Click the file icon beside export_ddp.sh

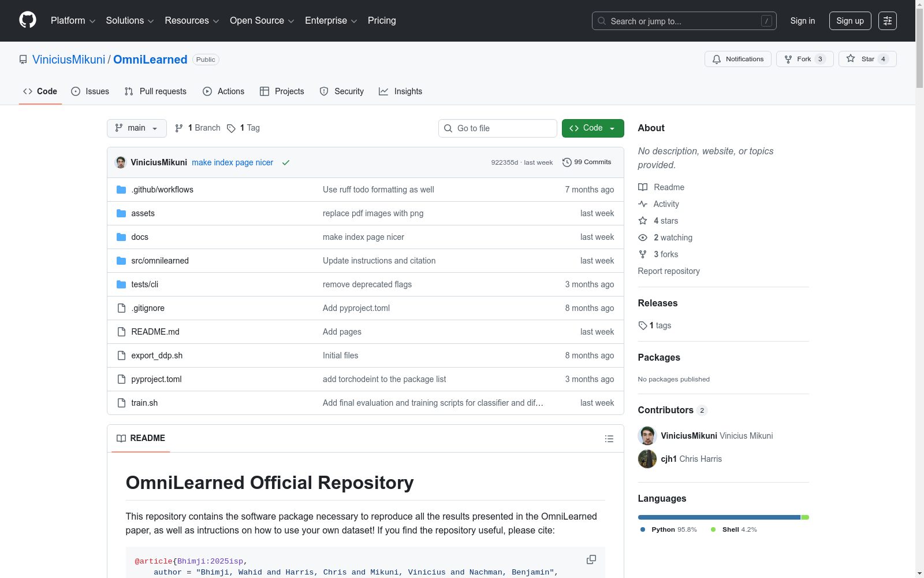121,355
